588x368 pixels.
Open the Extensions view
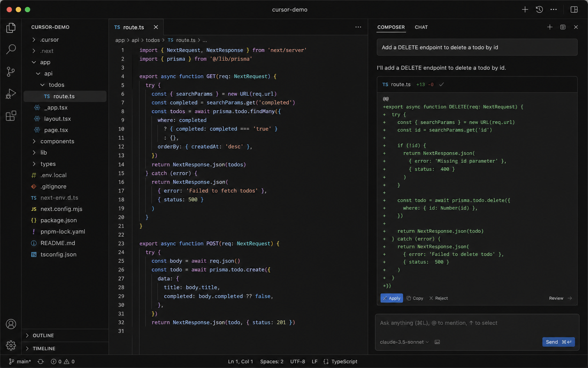point(11,116)
